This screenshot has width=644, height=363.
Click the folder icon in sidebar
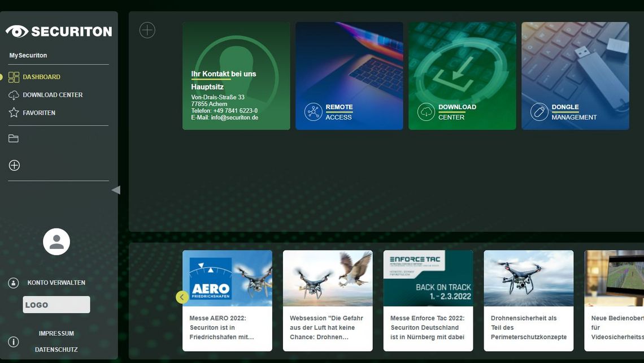click(x=14, y=139)
